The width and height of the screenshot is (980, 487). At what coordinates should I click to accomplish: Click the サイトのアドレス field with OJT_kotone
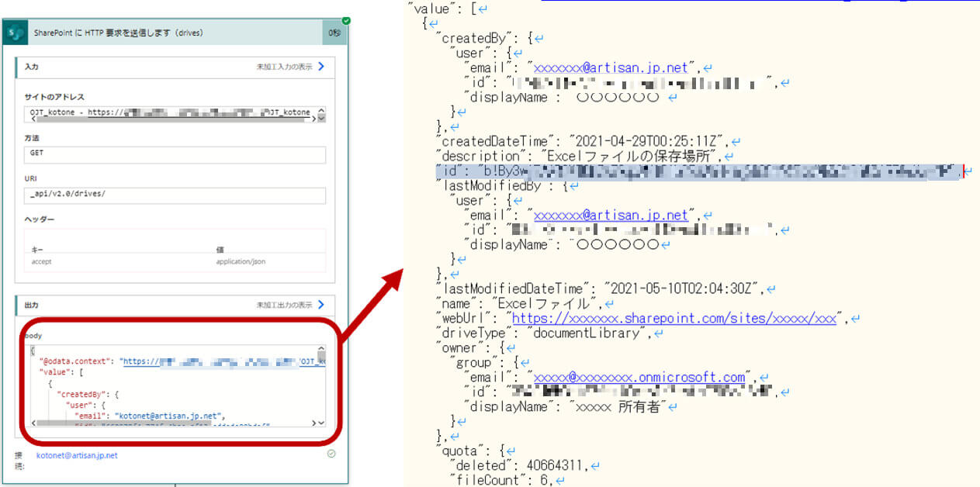(175, 115)
